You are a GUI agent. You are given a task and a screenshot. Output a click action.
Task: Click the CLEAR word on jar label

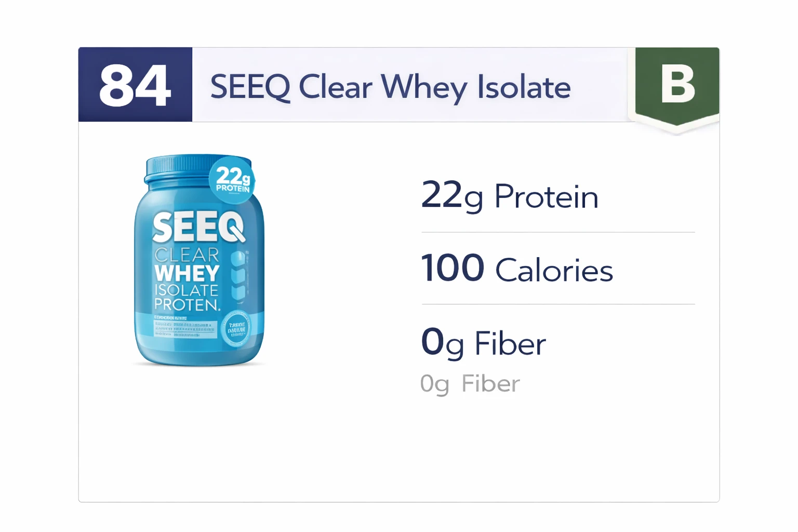[x=187, y=255]
